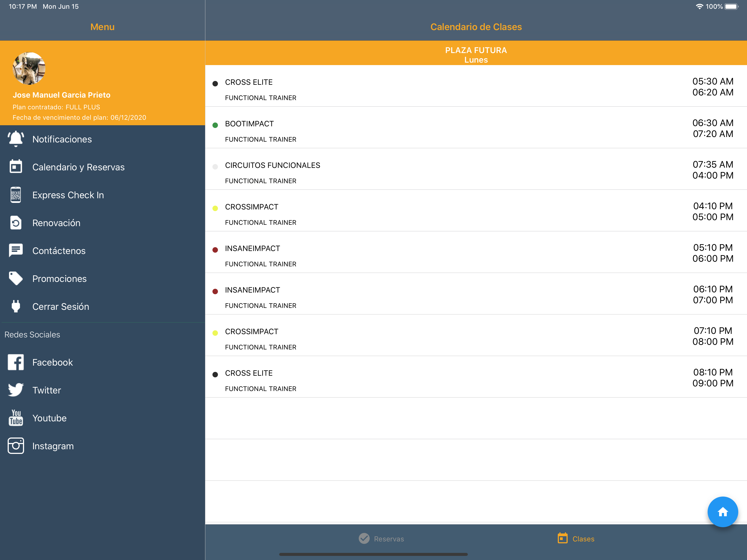This screenshot has height=560, width=747.
Task: Tap the Plan contratado: FULL PLUS text
Action: (x=56, y=107)
